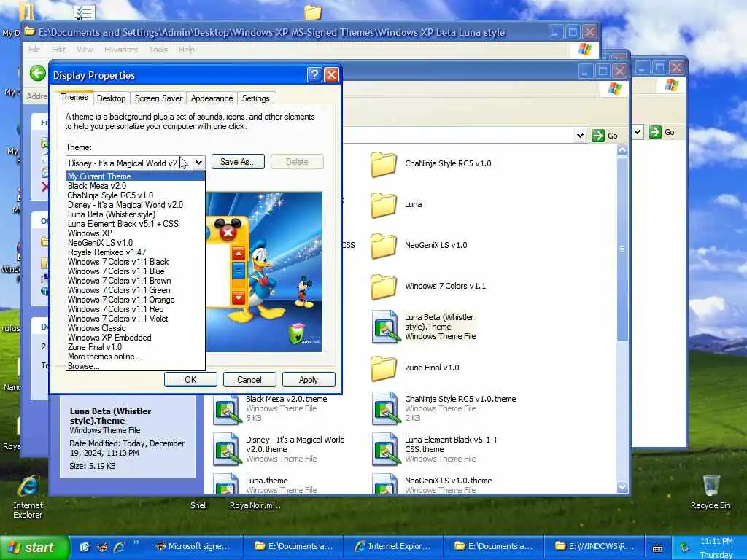Click the Save As... button
The width and height of the screenshot is (747, 560).
(238, 162)
